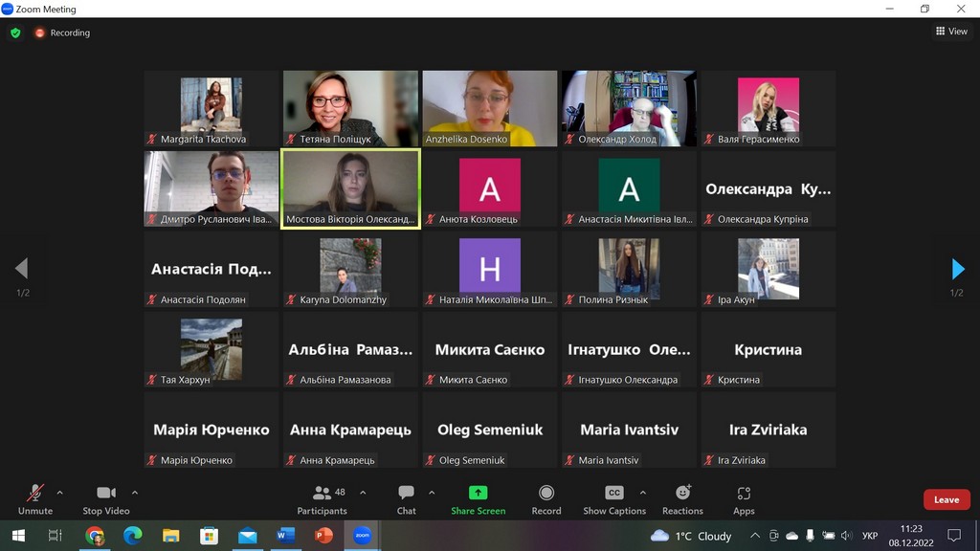This screenshot has width=980, height=551.
Task: Expand video options arrow beside Stop Video
Action: 134,493
